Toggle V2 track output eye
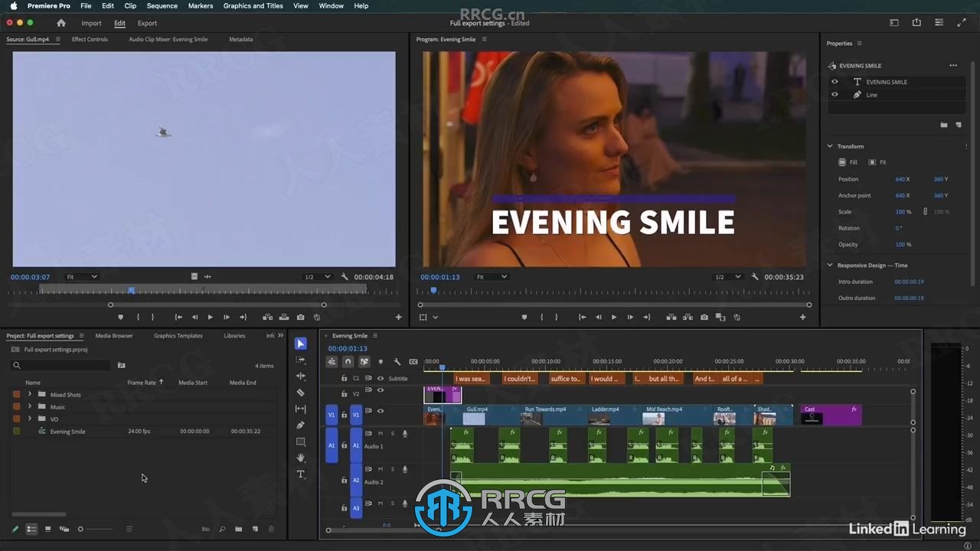Viewport: 980px width, 551px height. click(381, 391)
